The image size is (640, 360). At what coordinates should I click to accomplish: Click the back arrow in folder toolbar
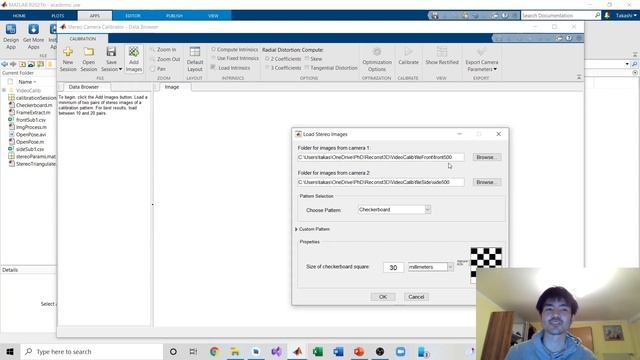point(4,64)
